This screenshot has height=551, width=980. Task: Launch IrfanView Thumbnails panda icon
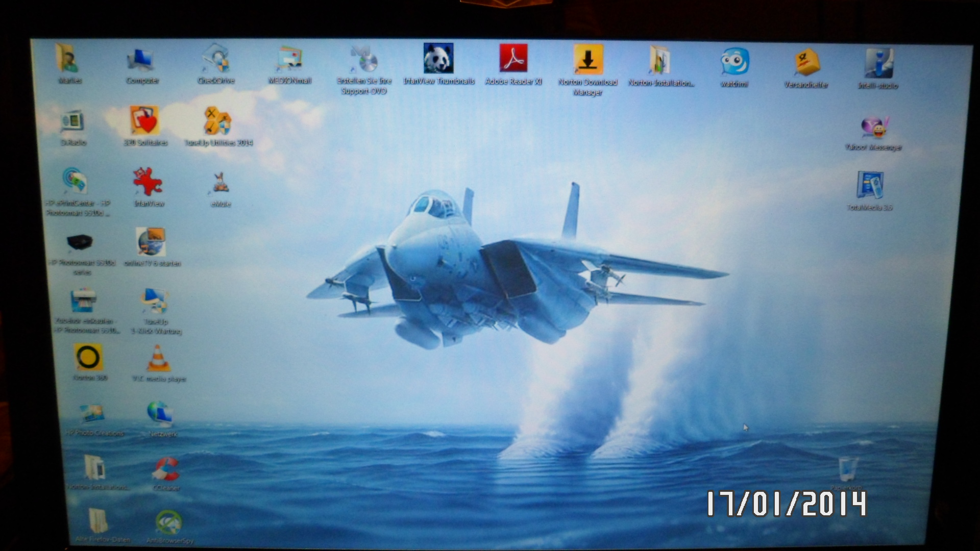[x=438, y=63]
